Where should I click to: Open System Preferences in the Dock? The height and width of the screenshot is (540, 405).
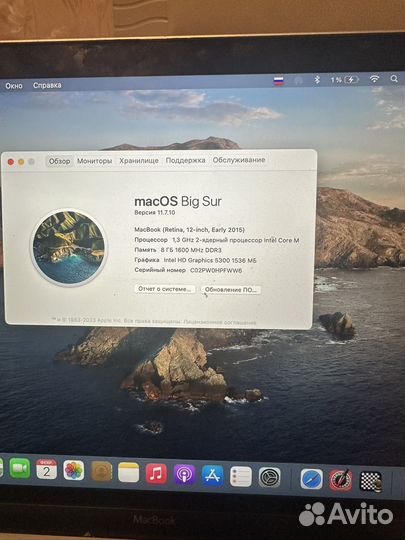click(x=269, y=477)
